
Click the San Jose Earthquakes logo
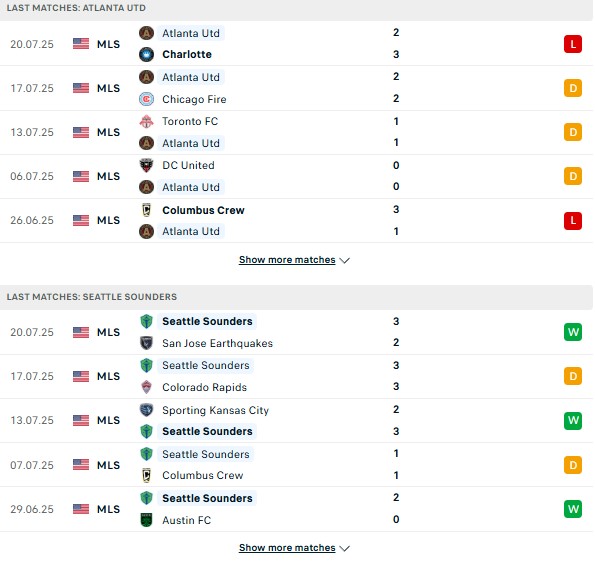(x=146, y=343)
